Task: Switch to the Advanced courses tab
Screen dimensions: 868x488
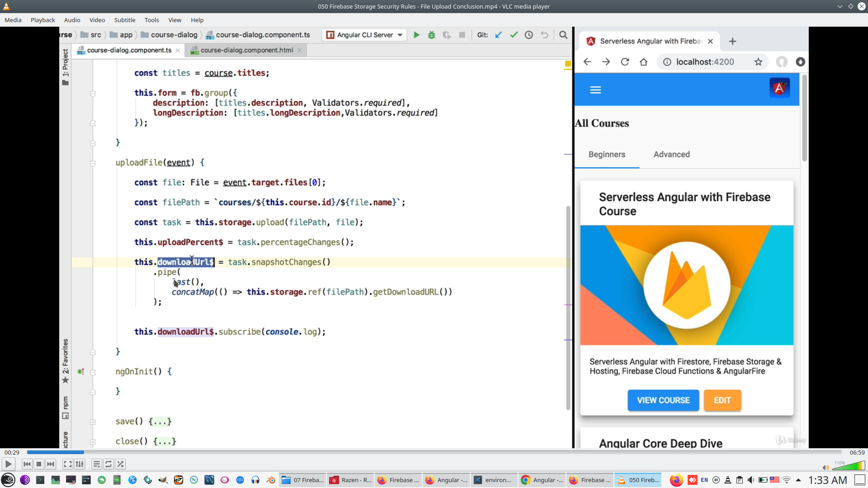Action: pos(672,154)
